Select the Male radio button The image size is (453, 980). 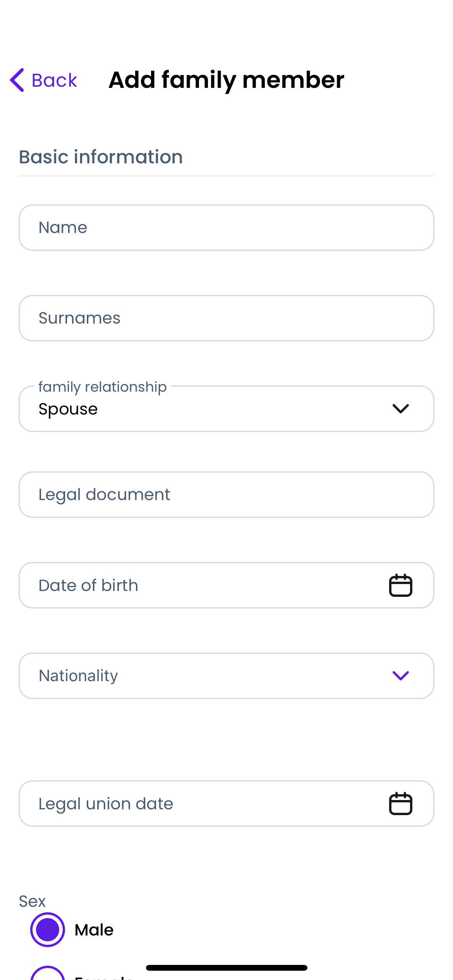48,930
